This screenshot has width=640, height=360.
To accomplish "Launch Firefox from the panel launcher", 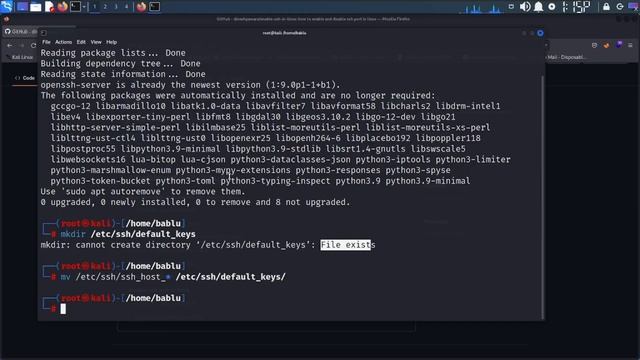I will click(62, 7).
